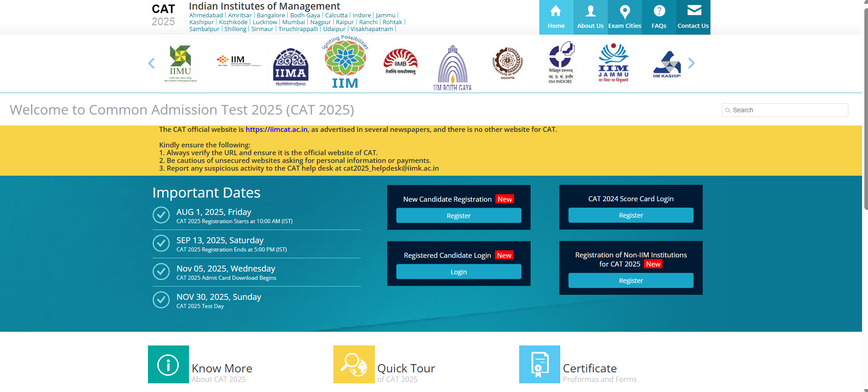
Task: Click Register under New Candidate Registration
Action: click(x=459, y=216)
